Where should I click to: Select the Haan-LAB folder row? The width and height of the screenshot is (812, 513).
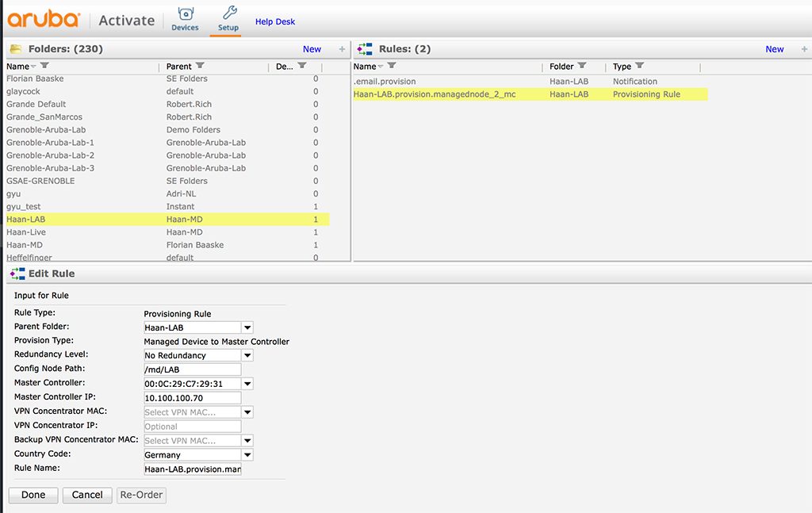coord(79,219)
